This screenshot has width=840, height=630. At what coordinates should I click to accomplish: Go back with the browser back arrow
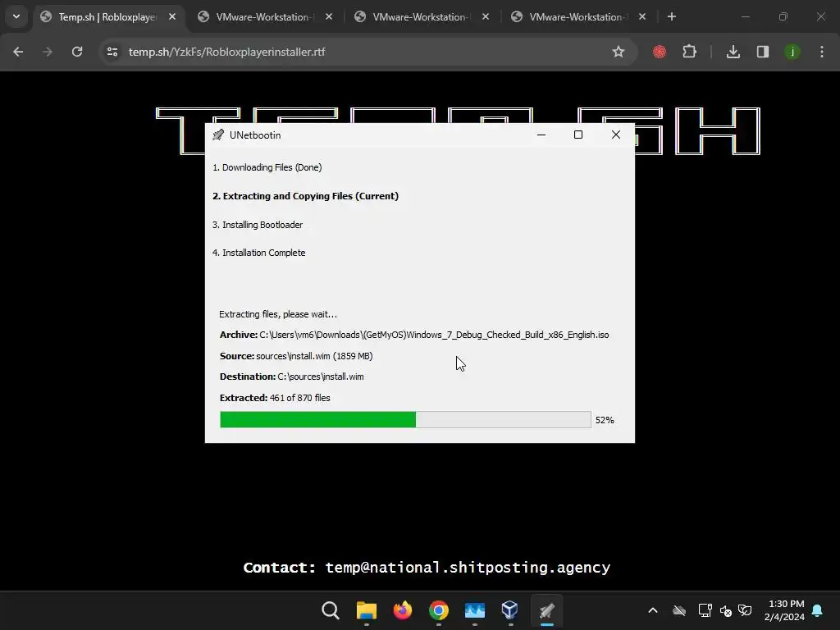click(x=18, y=52)
